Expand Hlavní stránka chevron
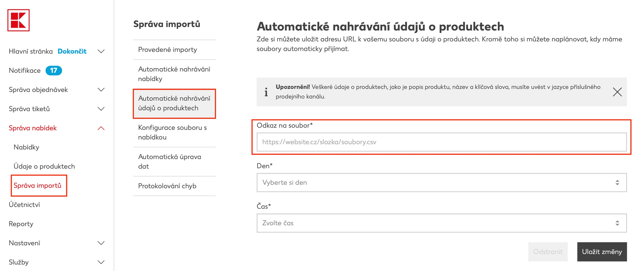 (x=101, y=51)
